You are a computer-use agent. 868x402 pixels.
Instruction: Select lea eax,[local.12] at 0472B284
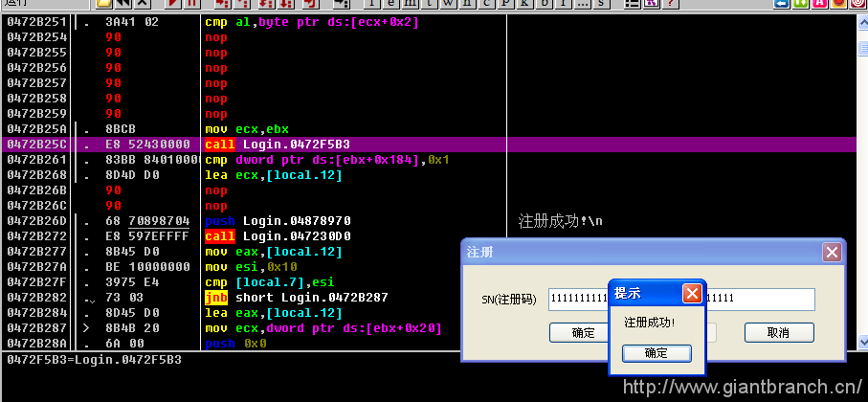coord(274,313)
